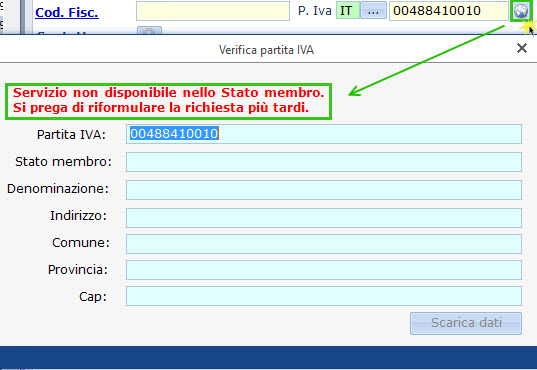The image size is (537, 370).
Task: Click the Stato membro field
Action: click(x=324, y=162)
